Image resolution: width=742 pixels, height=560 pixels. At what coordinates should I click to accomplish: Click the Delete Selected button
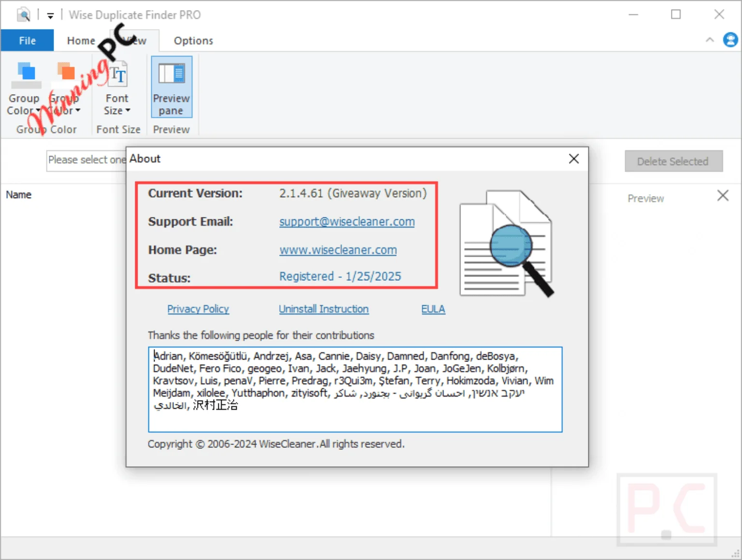pyautogui.click(x=673, y=161)
